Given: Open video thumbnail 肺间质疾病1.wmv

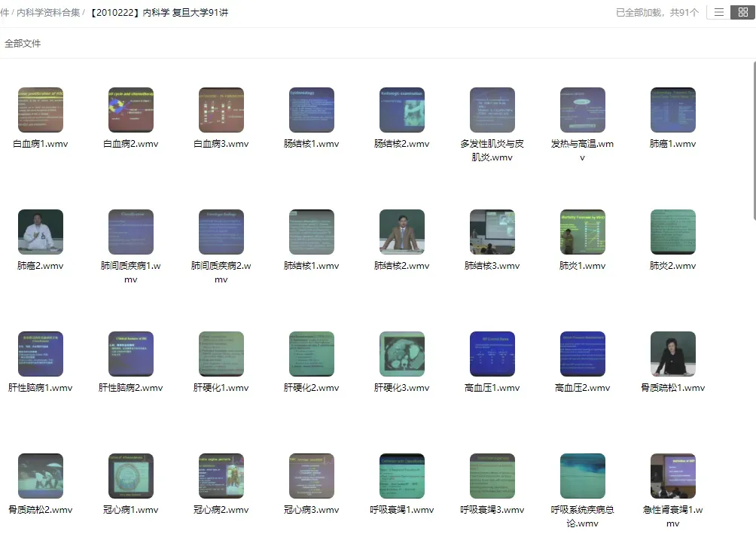Looking at the screenshot, I should (x=131, y=232).
